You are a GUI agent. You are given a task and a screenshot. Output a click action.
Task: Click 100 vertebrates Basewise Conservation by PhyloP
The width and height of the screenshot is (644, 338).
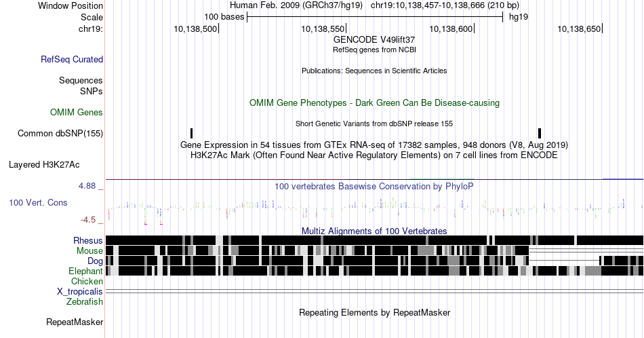pyautogui.click(x=374, y=186)
